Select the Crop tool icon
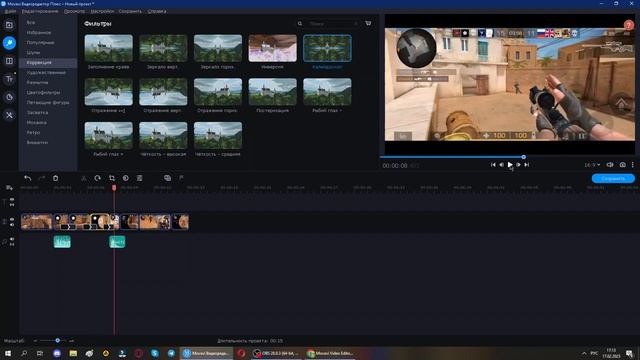Viewport: 640px width, 360px height. pos(112,178)
